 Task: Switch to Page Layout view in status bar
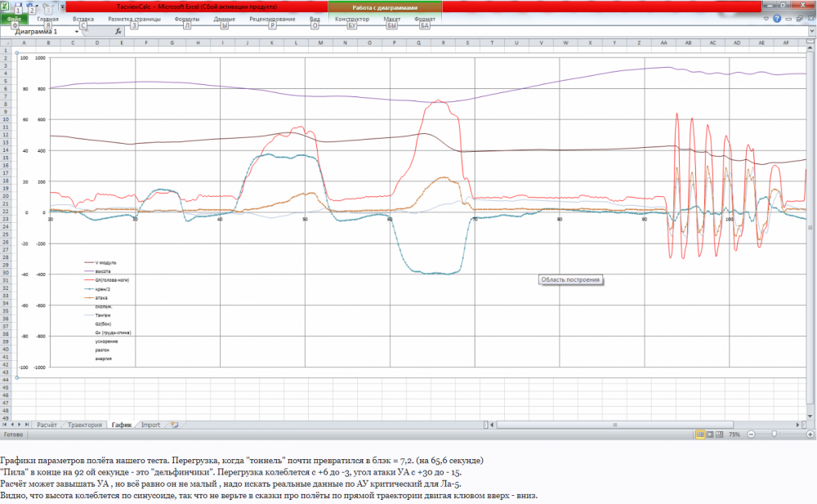coord(710,435)
